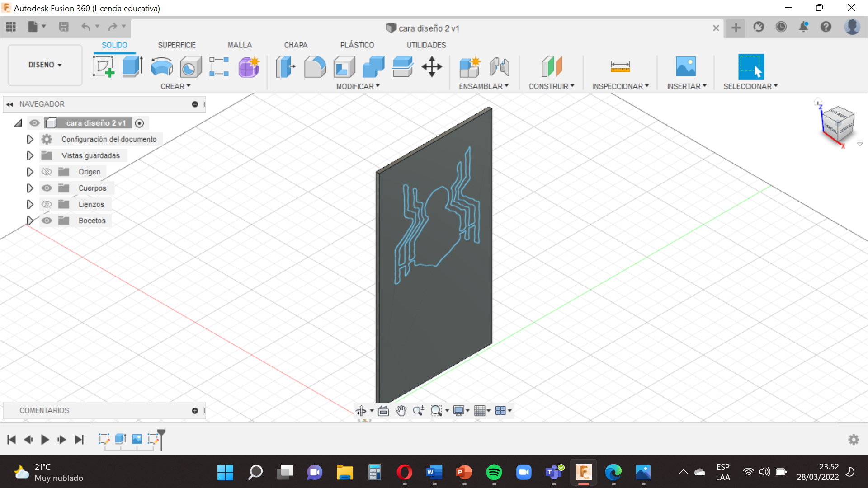Open the Help question mark icon
Image resolution: width=868 pixels, height=488 pixels.
pyautogui.click(x=826, y=27)
